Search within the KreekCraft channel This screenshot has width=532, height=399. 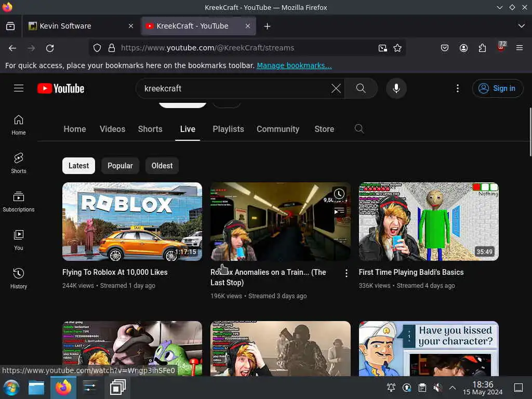359,129
